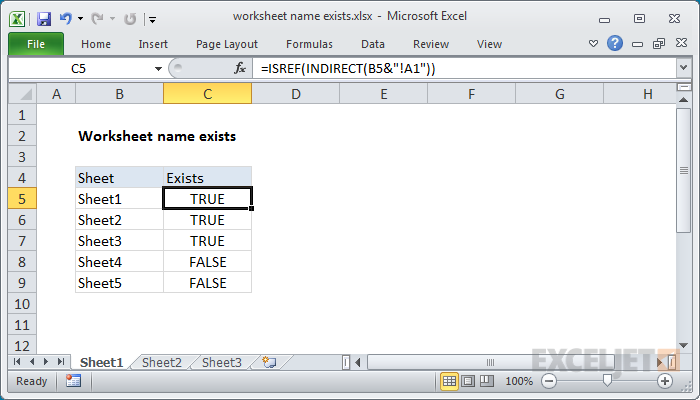
Task: Open the undo history dropdown arrow
Action: pos(80,19)
